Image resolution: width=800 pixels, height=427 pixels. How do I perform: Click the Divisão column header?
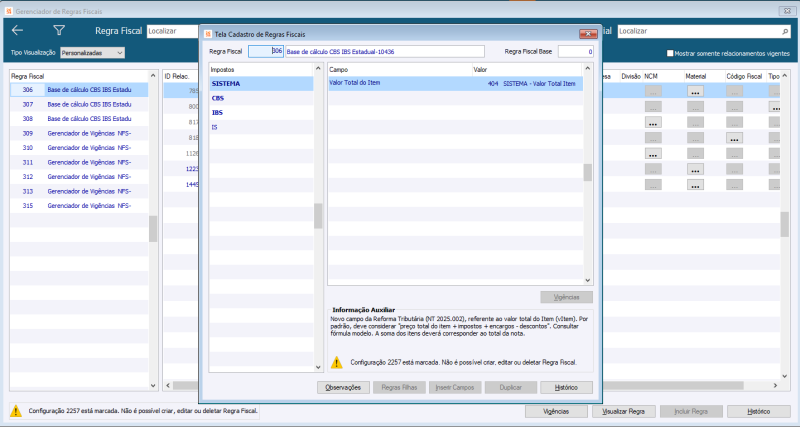point(631,76)
